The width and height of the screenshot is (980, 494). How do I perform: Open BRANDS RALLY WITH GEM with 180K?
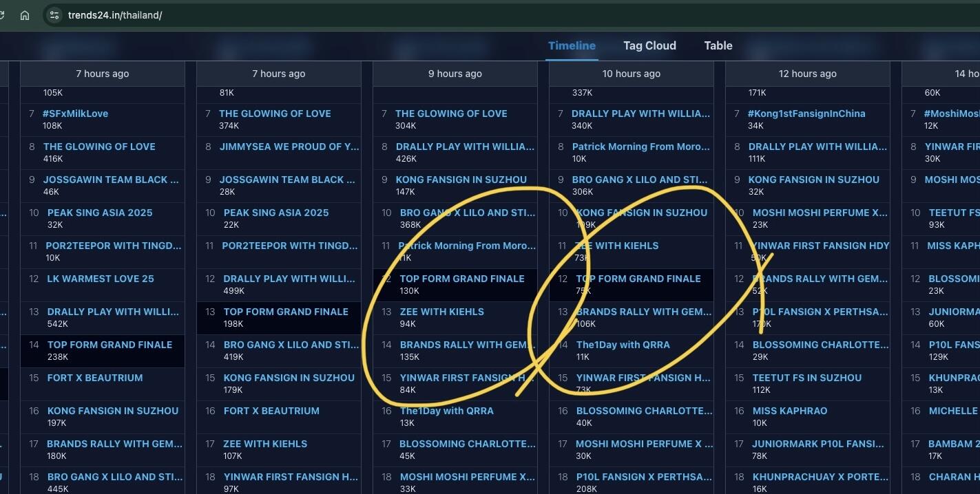pyautogui.click(x=114, y=444)
